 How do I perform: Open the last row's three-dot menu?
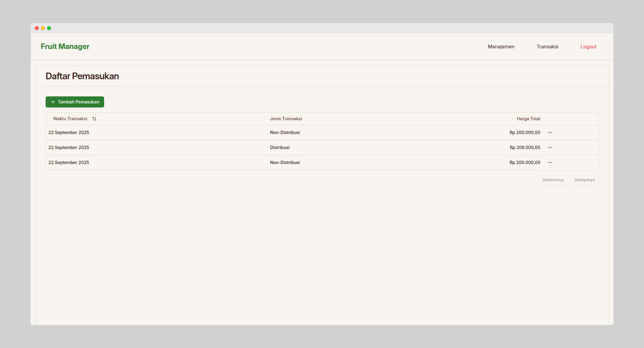click(550, 163)
